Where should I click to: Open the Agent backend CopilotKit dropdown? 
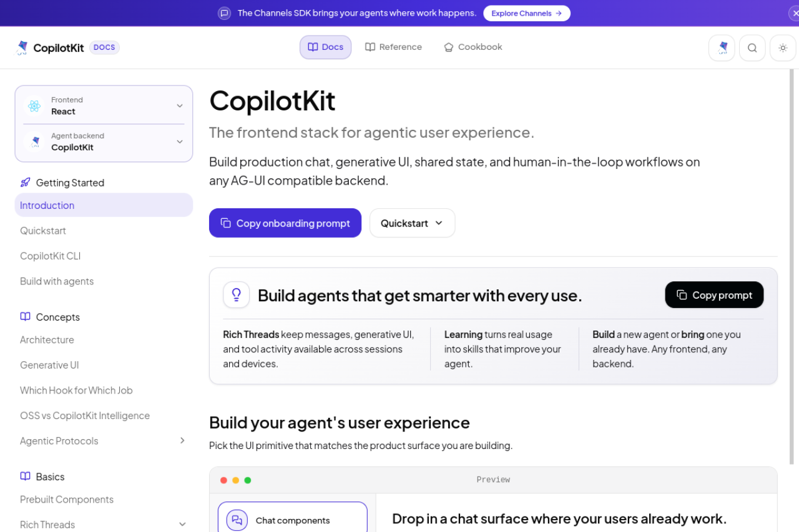104,142
